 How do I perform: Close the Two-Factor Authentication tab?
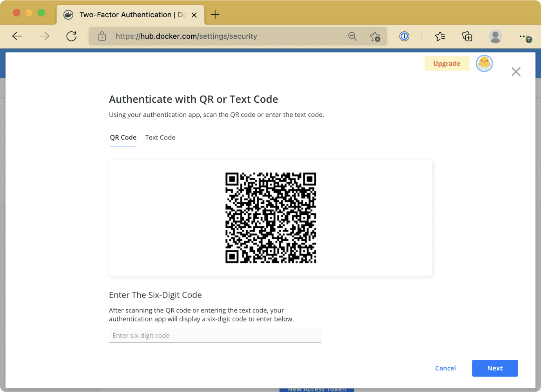(194, 15)
